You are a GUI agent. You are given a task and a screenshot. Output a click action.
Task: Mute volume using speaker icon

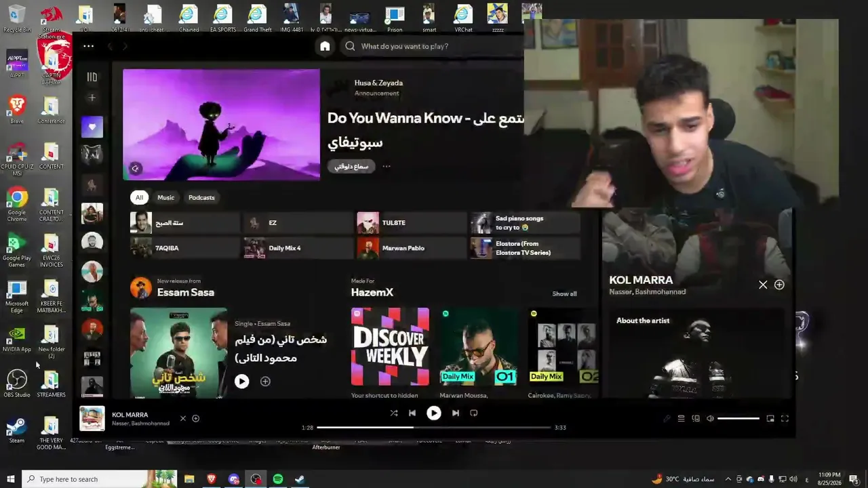(710, 419)
